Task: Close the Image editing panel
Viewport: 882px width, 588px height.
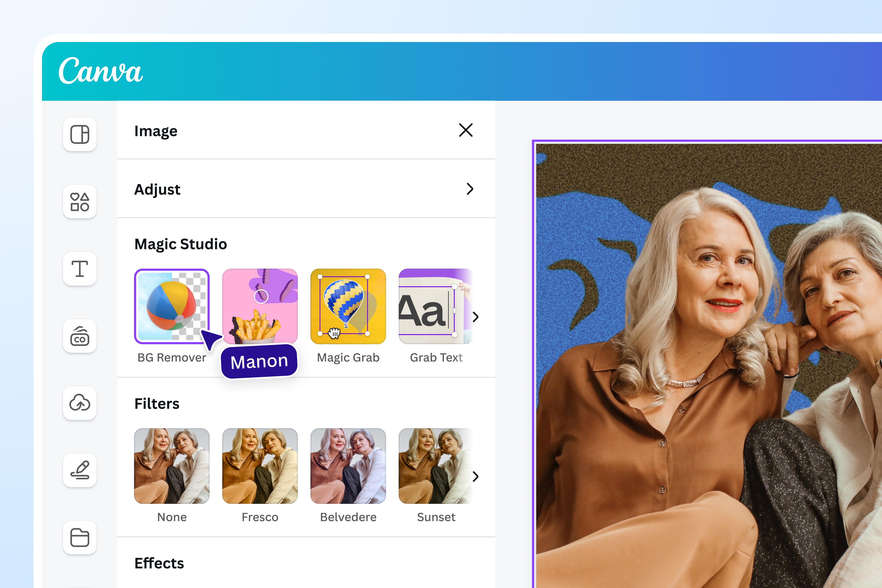Action: click(x=465, y=131)
